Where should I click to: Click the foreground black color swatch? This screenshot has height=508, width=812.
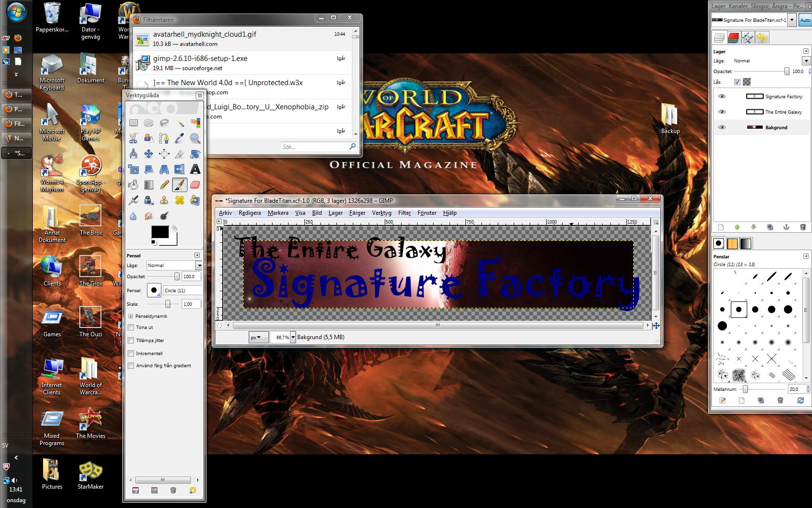point(160,232)
